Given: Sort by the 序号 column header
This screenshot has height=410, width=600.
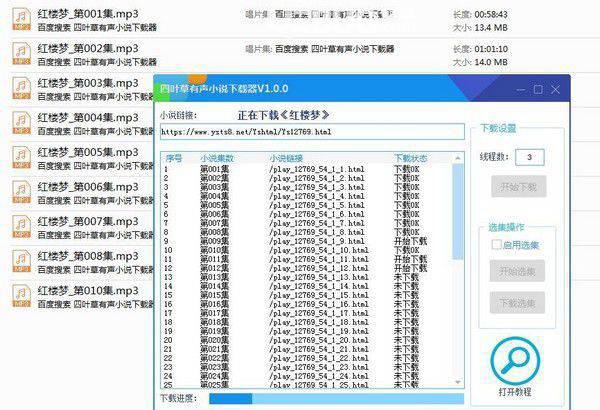Looking at the screenshot, I should [x=174, y=158].
